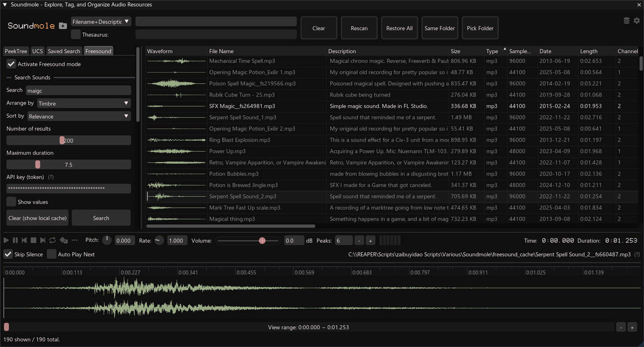Click waveform thumbnail of Poison Spell Magic row
This screenshot has width=644, height=347.
(176, 83)
